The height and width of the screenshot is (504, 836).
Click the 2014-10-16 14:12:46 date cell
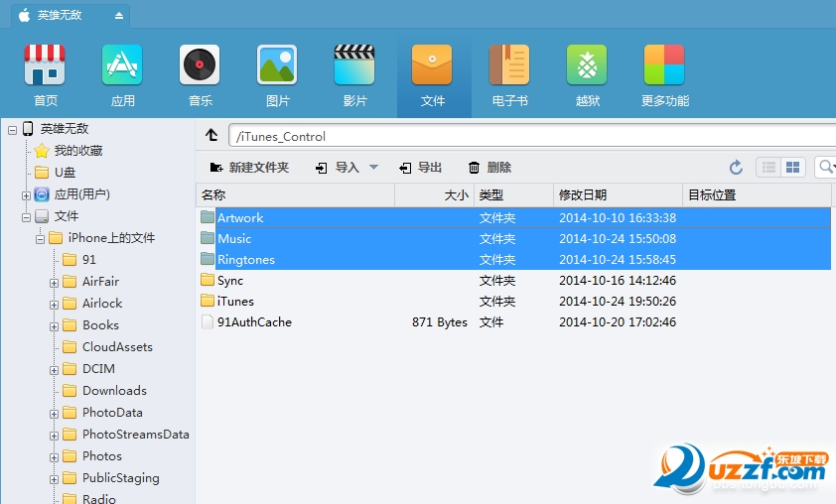point(618,280)
